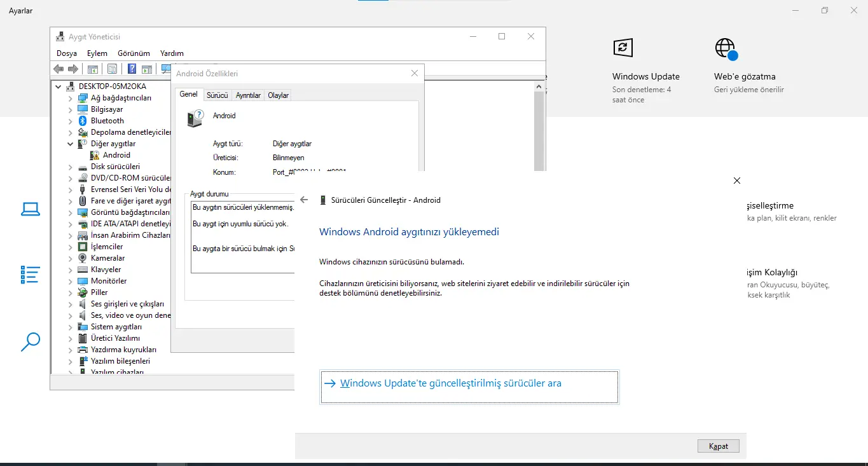Click the İşlemciler processor chip icon

[82, 247]
